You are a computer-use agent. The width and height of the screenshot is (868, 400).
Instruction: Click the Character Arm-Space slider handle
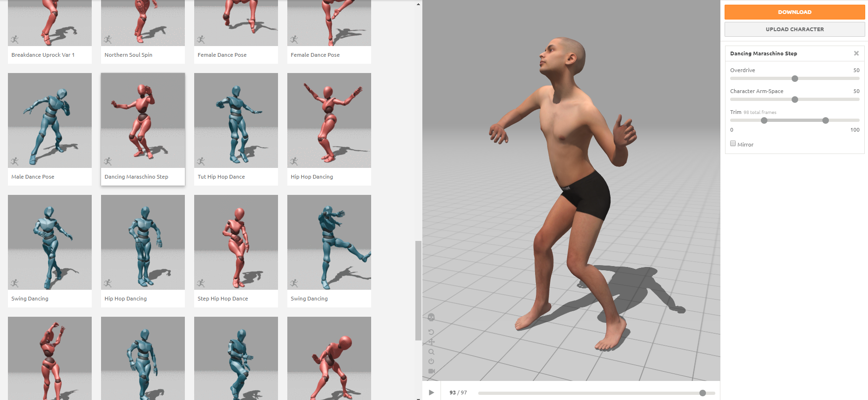795,100
